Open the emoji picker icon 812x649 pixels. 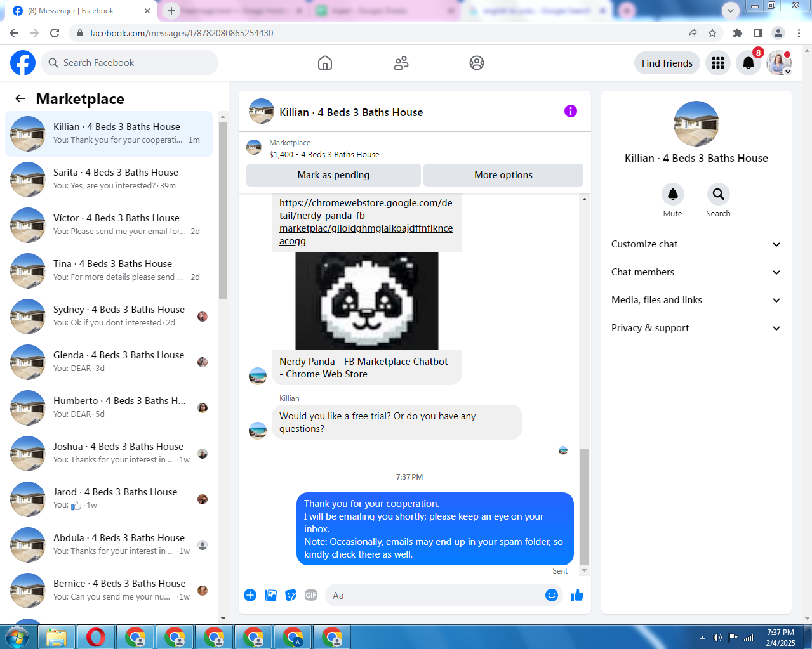tap(552, 595)
